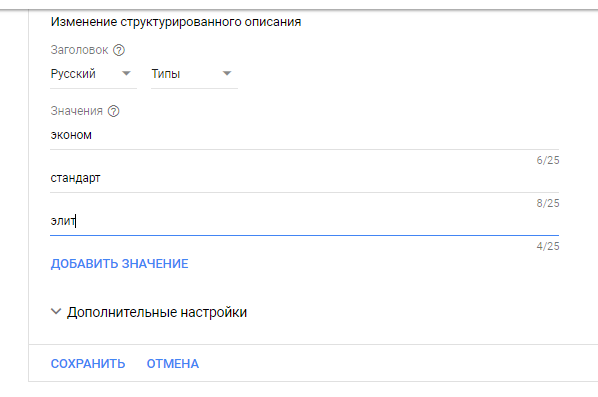Click the 8/25 character counter
Screen dimensions: 598x397
548,203
